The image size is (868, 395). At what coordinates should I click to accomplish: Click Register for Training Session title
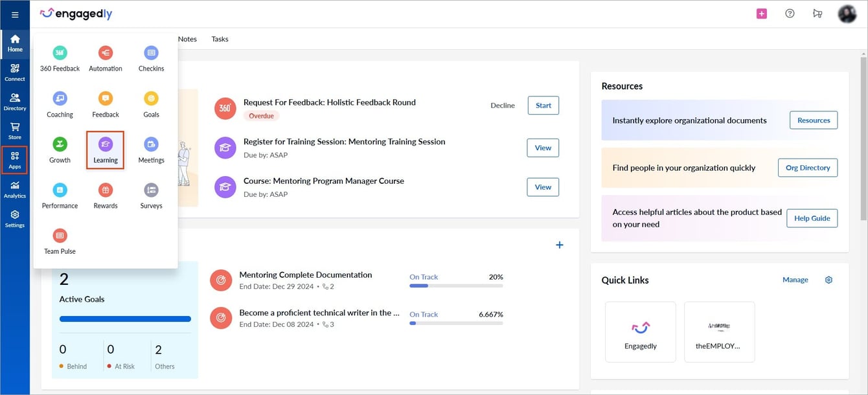[x=345, y=141]
